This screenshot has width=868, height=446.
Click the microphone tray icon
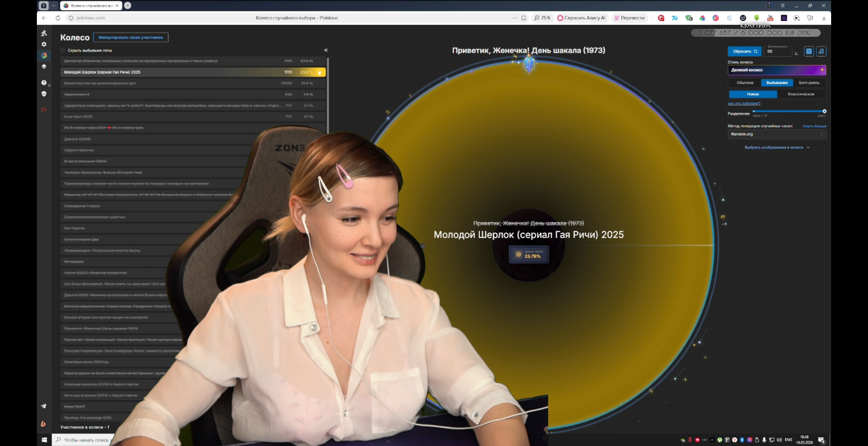pos(764,440)
